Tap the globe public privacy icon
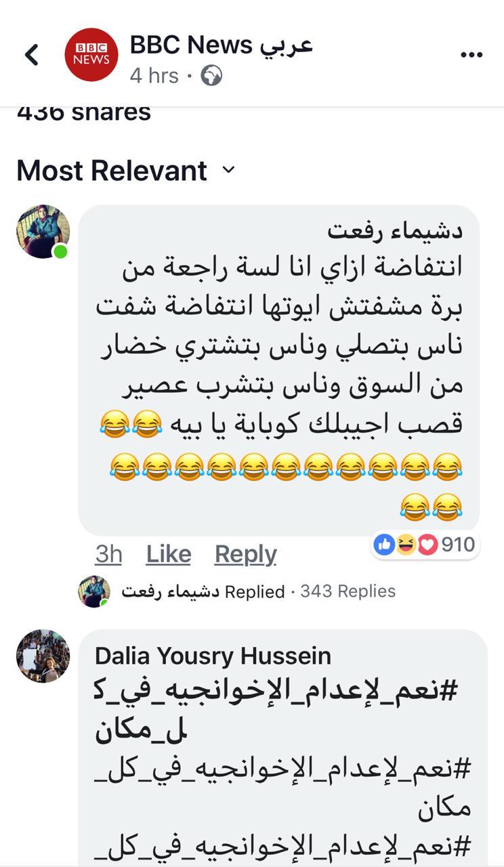This screenshot has width=504, height=867. click(x=212, y=75)
